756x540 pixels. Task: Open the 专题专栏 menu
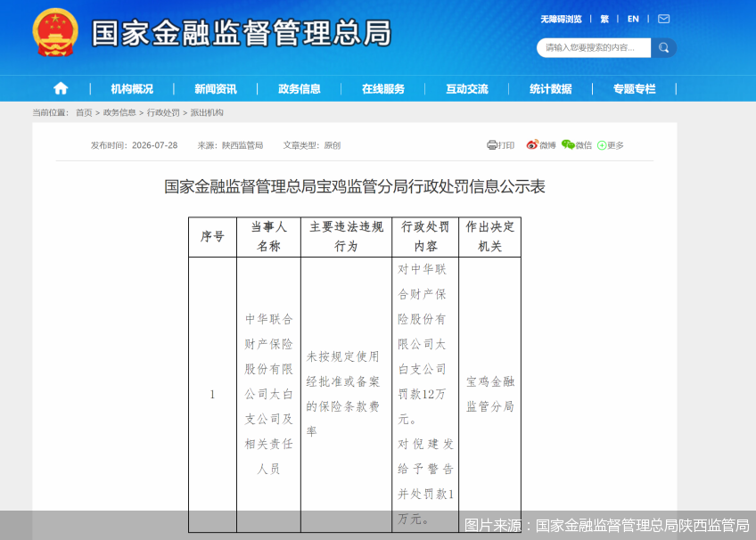click(635, 89)
